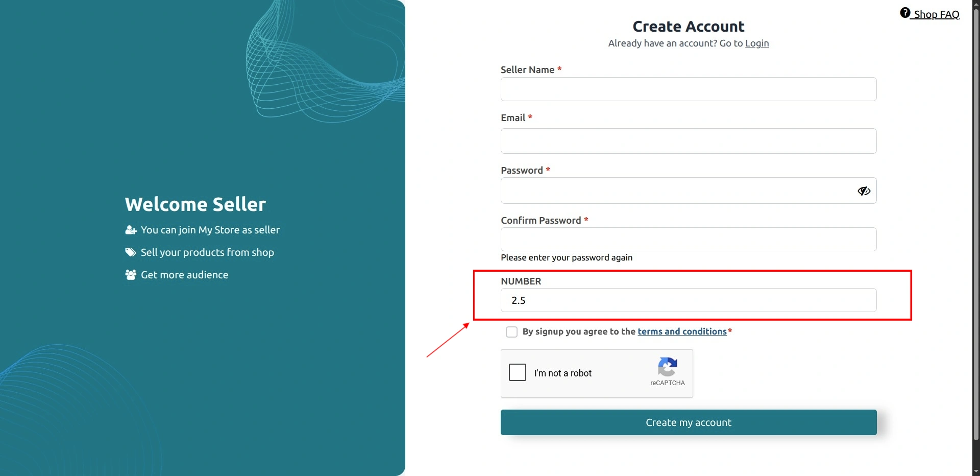Click the join-as-seller user-plus icon
The width and height of the screenshot is (980, 476).
[x=131, y=230]
